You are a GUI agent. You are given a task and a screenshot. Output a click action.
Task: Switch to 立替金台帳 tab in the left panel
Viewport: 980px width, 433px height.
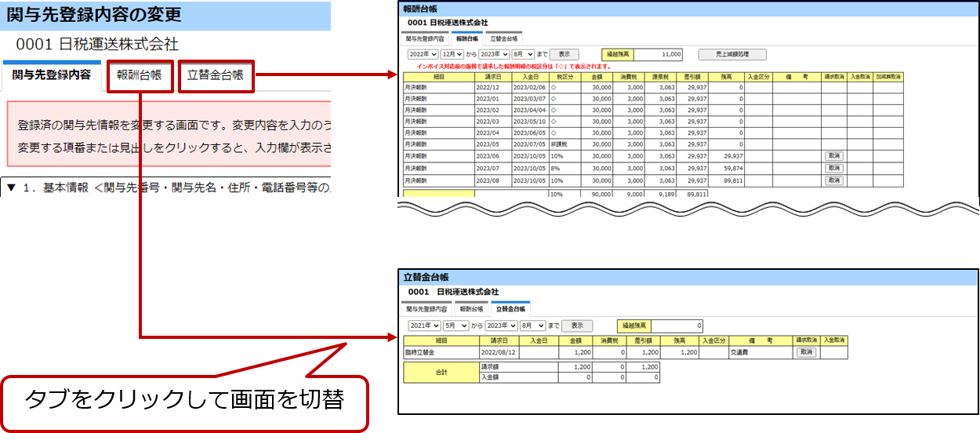[215, 75]
